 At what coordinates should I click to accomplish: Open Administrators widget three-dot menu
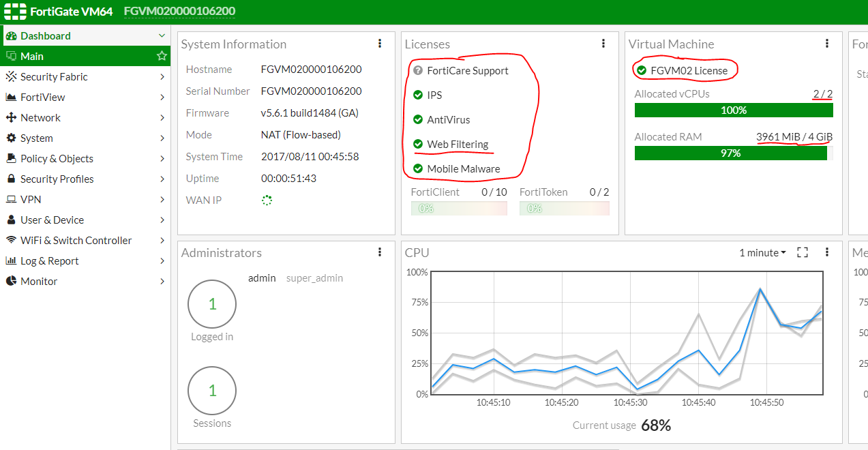click(380, 252)
